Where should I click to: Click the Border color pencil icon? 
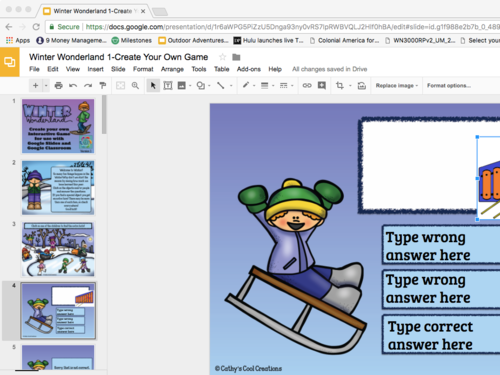click(246, 85)
